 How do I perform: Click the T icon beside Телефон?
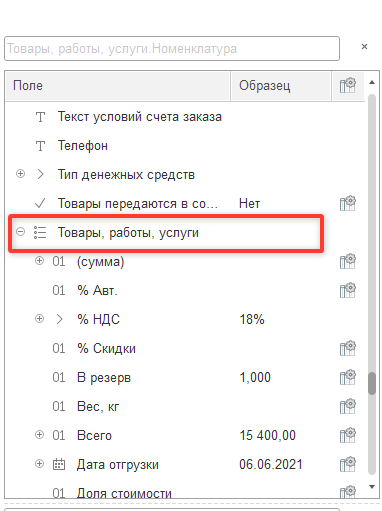point(40,146)
